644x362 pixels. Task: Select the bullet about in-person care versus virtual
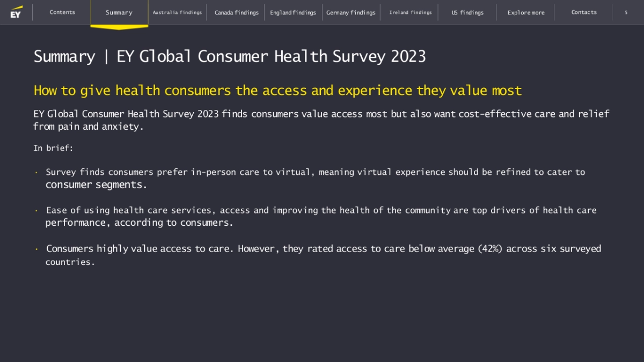(x=315, y=178)
